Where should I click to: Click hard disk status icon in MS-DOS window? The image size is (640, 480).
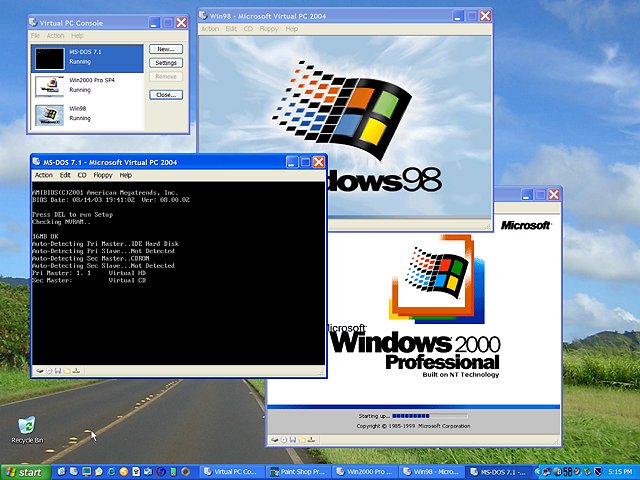[x=40, y=370]
